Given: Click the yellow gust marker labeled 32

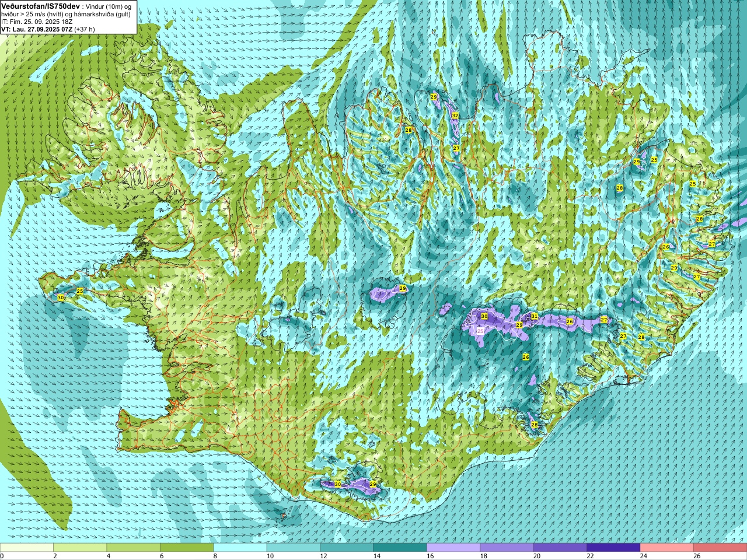Looking at the screenshot, I should tap(455, 116).
